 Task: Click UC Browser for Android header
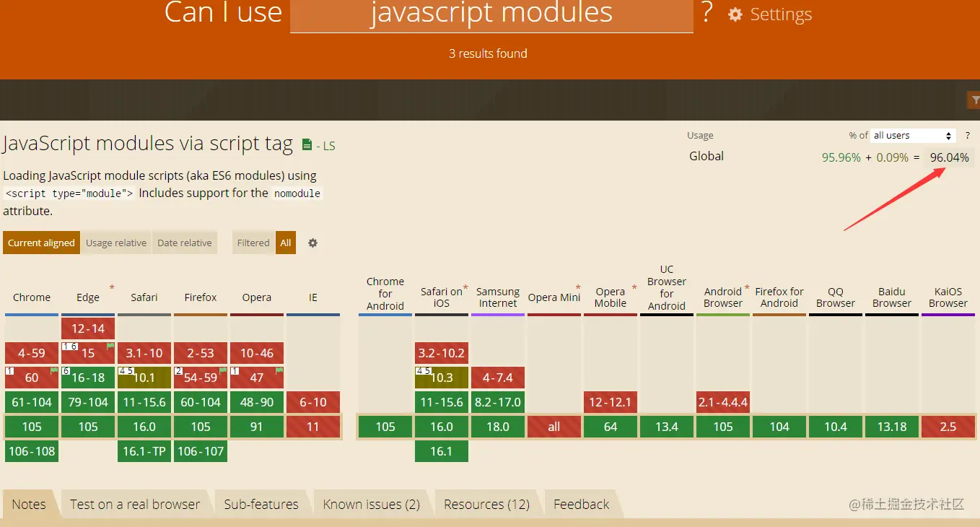667,287
